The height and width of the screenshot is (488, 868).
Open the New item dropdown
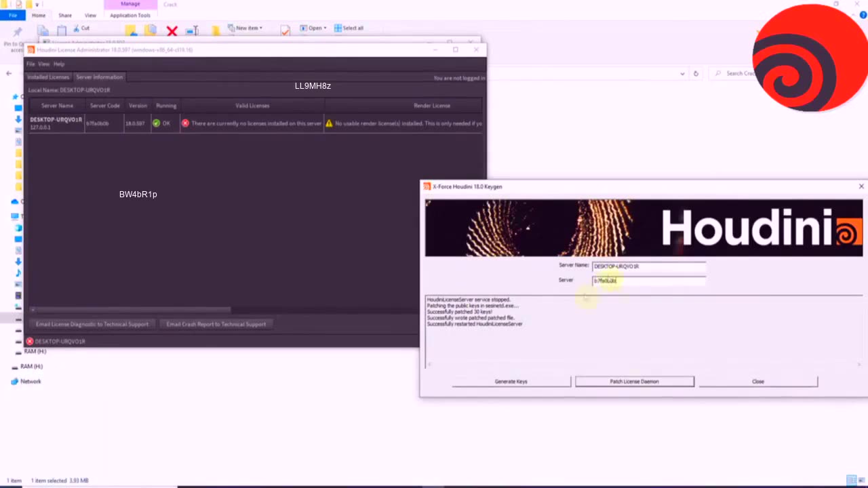[245, 28]
